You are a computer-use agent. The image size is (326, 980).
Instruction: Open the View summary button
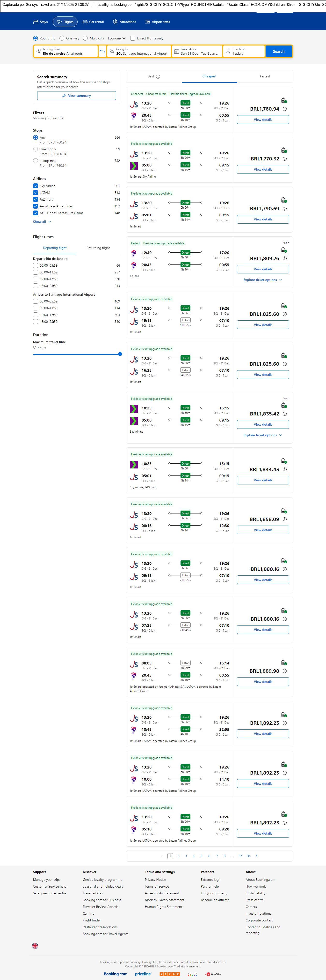[x=76, y=96]
